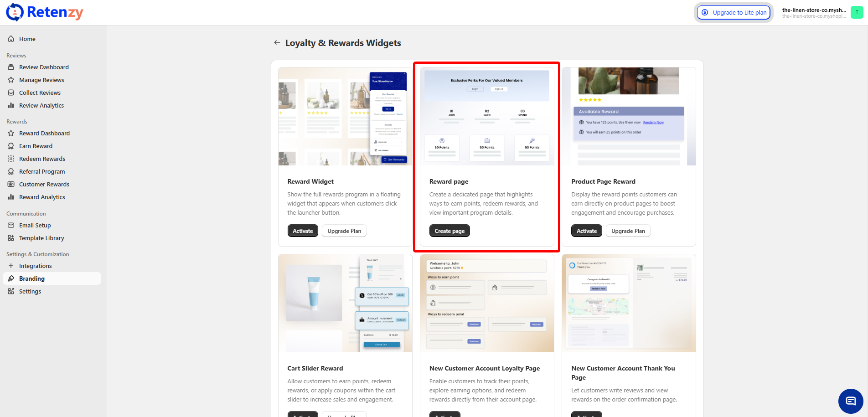Image resolution: width=868 pixels, height=417 pixels.
Task: Click the Cart Slider Reward title
Action: click(315, 368)
